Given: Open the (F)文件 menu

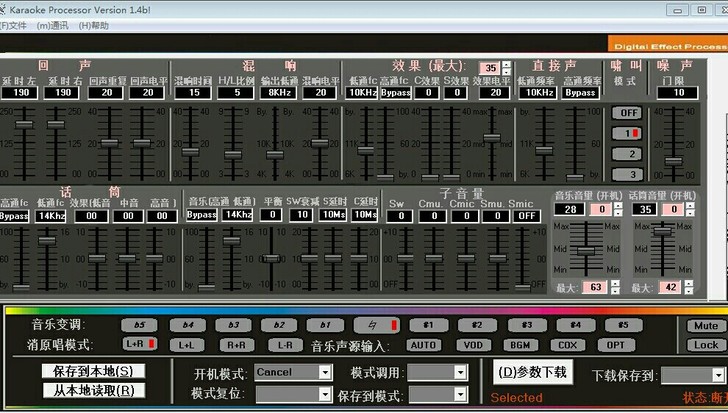Looking at the screenshot, I should pyautogui.click(x=13, y=26).
